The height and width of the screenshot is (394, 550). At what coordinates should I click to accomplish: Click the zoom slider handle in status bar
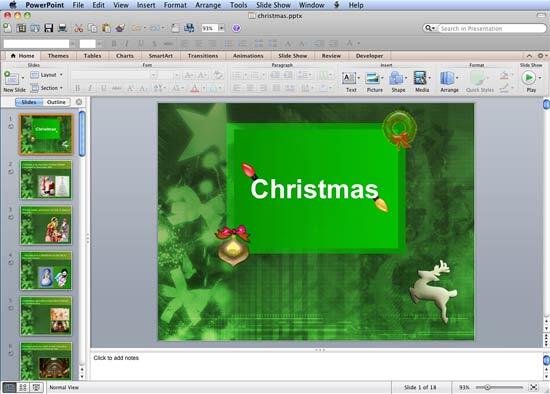[x=487, y=387]
